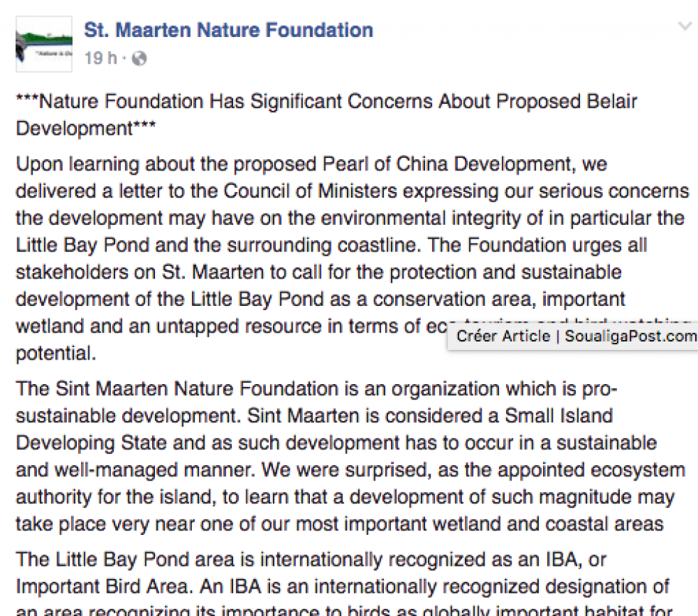Open the post via the 19 h timestamp
The width and height of the screenshot is (698, 616).
101,58
